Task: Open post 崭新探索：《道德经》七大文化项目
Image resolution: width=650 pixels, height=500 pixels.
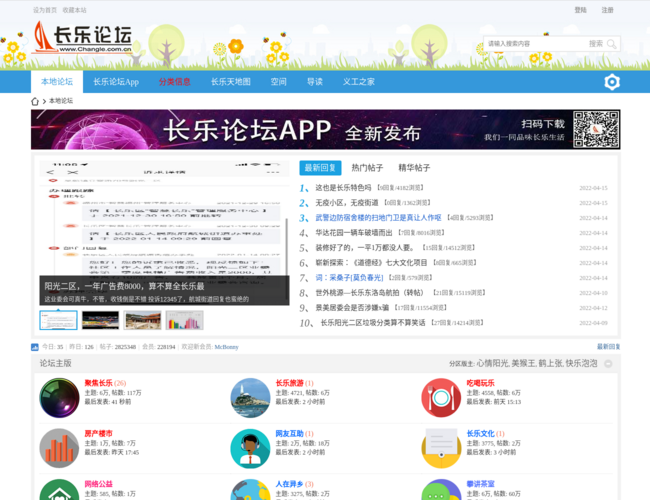Action: coord(371,262)
